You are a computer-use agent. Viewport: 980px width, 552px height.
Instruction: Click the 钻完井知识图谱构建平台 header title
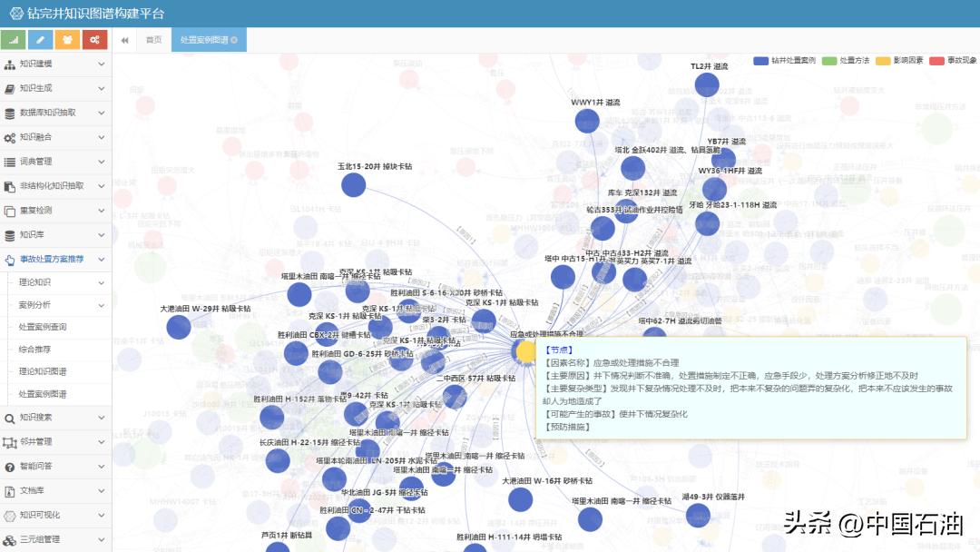point(95,13)
